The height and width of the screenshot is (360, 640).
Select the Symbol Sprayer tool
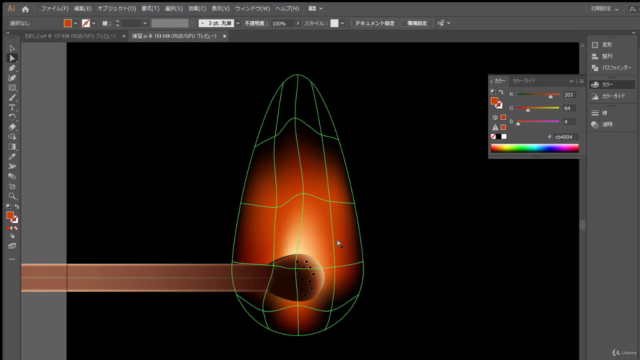[x=12, y=167]
